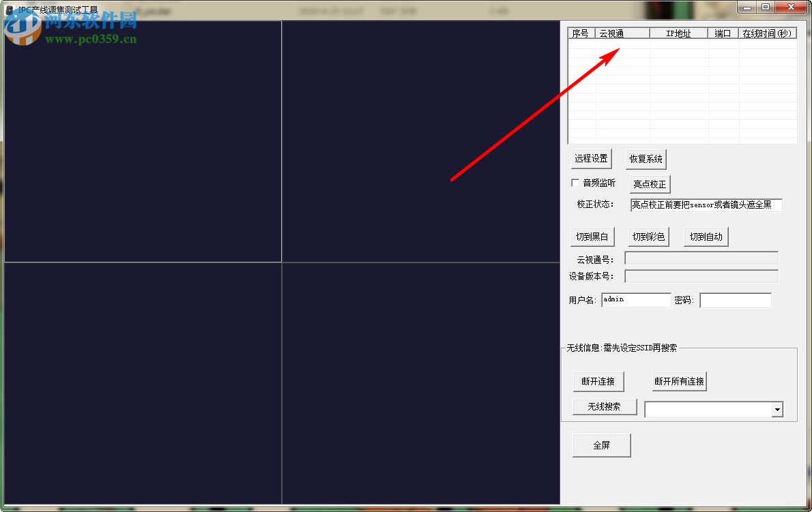This screenshot has width=812, height=512.
Task: Enable the 音频监听 audio monitoring checkbox
Action: pos(575,183)
